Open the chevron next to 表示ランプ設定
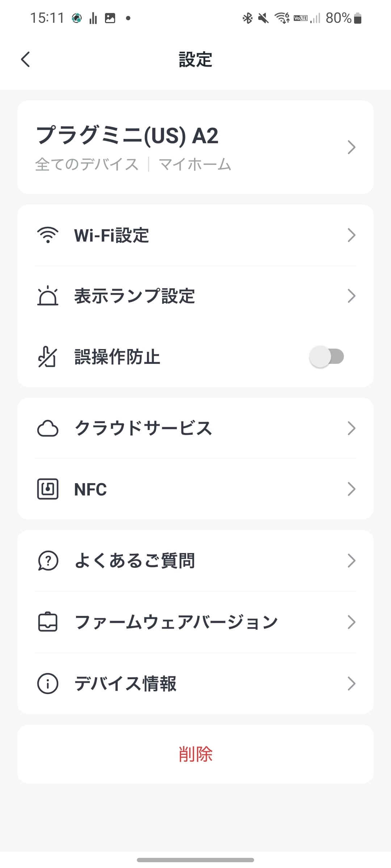 pyautogui.click(x=351, y=296)
